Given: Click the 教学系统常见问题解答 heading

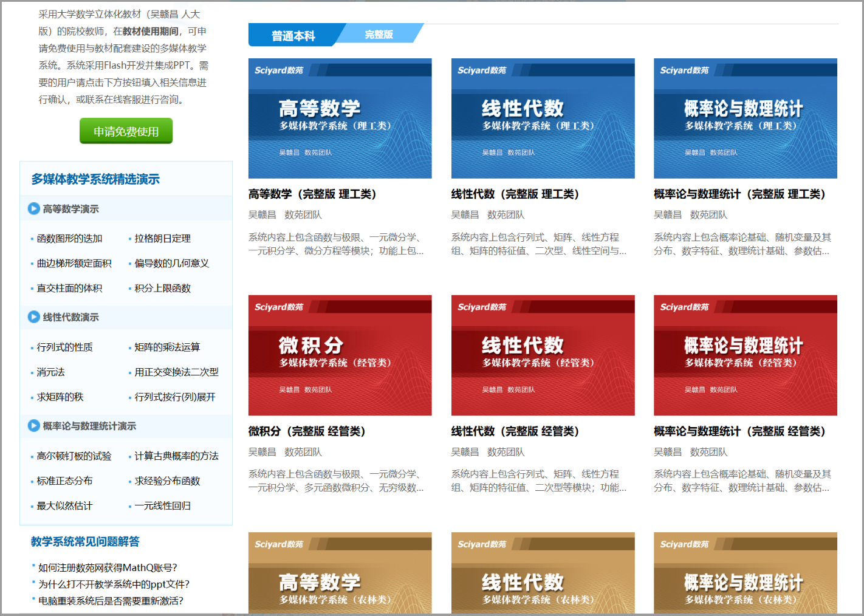Looking at the screenshot, I should 85,541.
